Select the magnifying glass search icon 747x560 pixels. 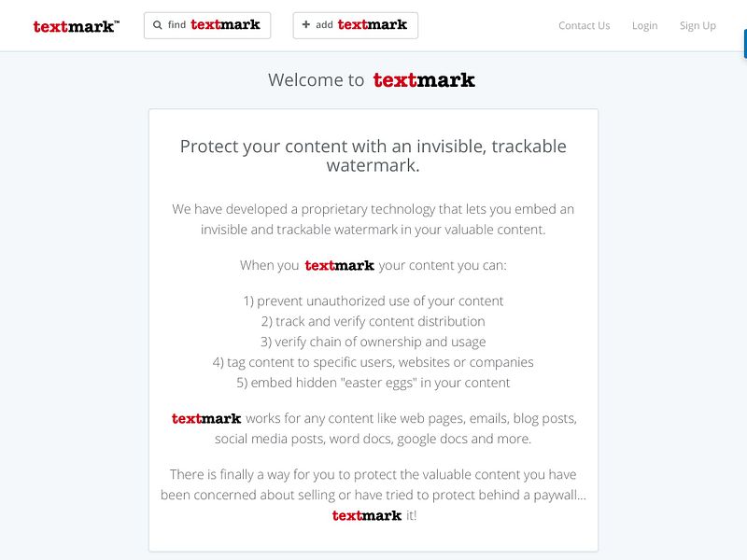(x=157, y=24)
